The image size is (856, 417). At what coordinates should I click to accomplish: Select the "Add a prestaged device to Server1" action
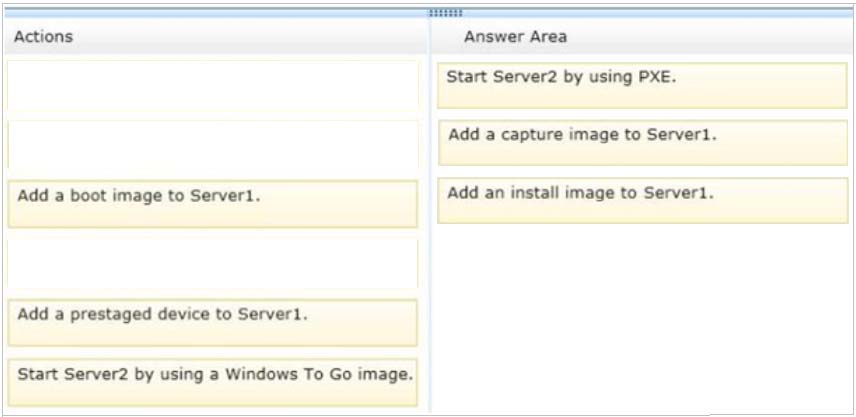point(212,323)
